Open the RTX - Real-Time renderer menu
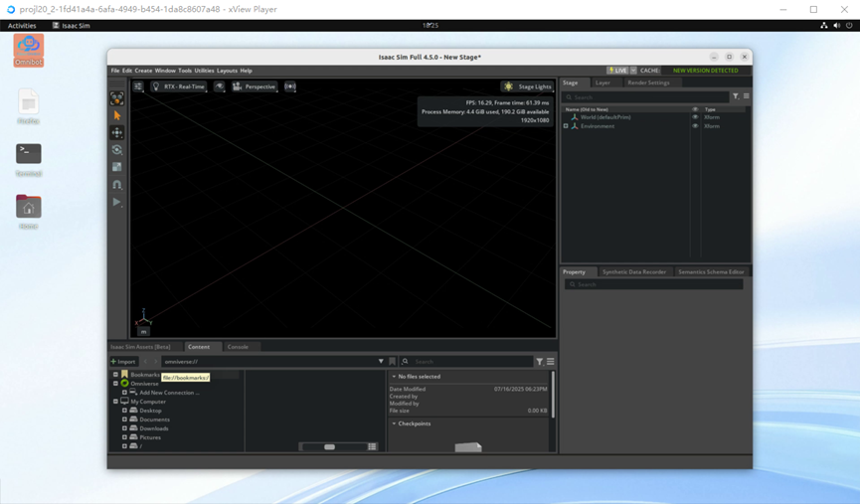 pyautogui.click(x=178, y=86)
